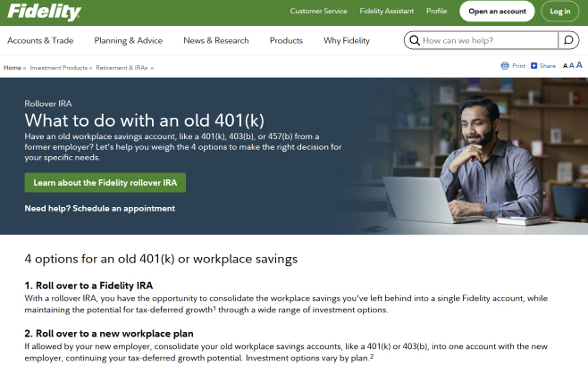The width and height of the screenshot is (588, 365).
Task: Expand the Planning & Advice menu
Action: (128, 40)
